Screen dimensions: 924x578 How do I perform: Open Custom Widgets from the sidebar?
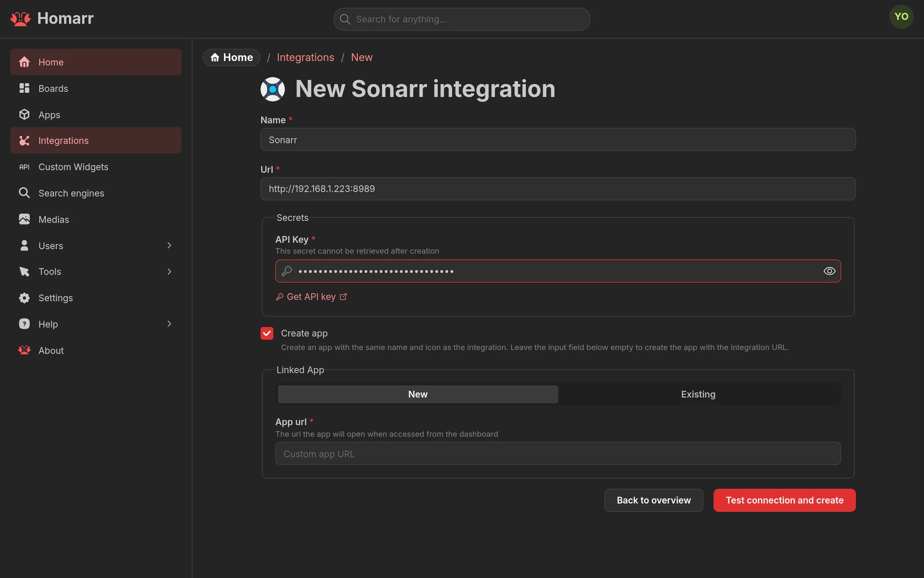tap(96, 167)
